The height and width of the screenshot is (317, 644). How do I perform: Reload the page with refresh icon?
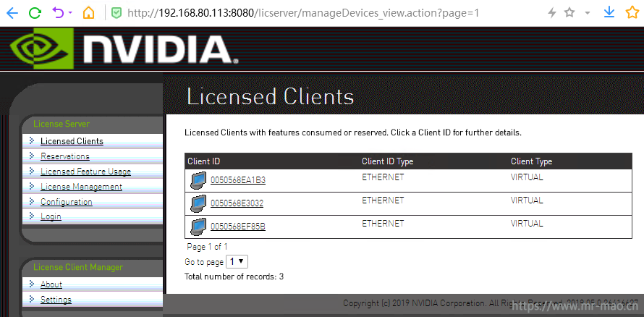[x=35, y=13]
